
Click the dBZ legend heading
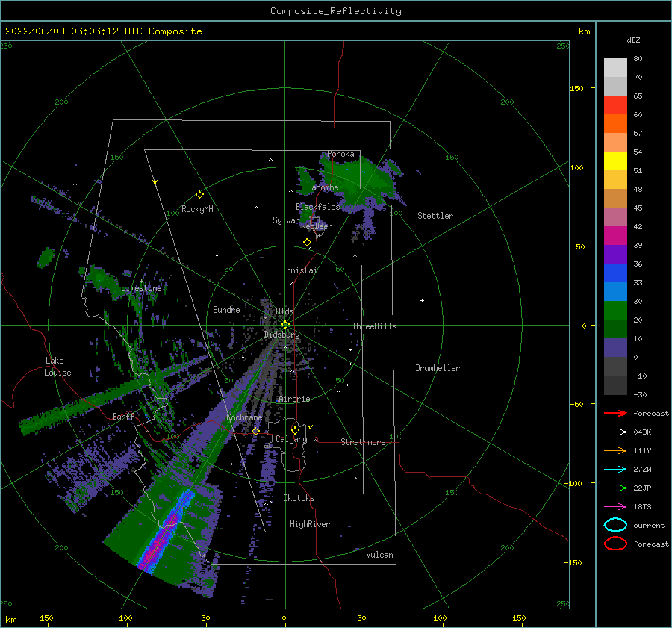(633, 40)
